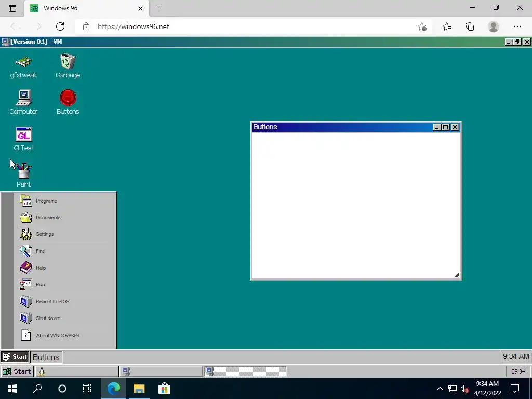This screenshot has height=399, width=532.
Task: Select the Windows 96 browser tab
Action: (x=87, y=8)
